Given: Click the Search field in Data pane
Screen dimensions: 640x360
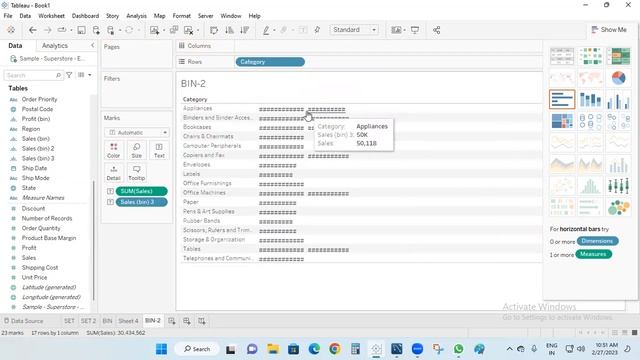Looking at the screenshot, I should [33, 75].
